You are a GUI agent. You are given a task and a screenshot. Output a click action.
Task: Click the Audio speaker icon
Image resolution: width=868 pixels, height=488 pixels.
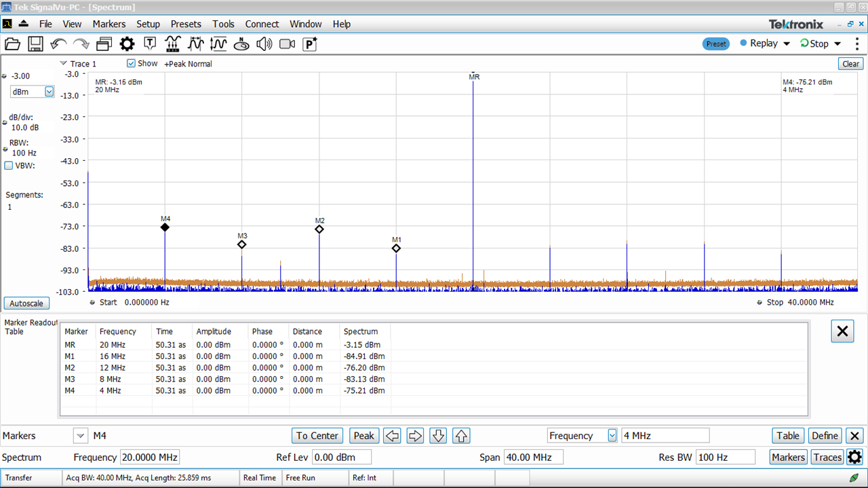(264, 44)
